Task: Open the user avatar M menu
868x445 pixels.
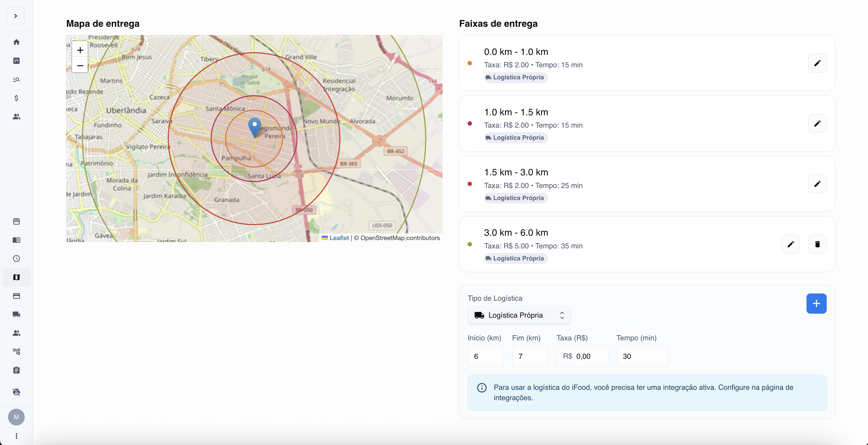Action: 16,417
